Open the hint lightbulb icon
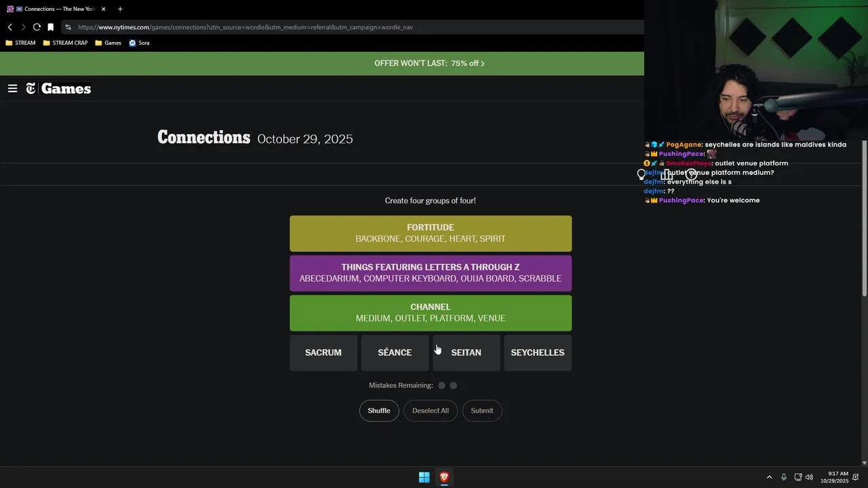Screen dimensions: 868x488 coord(642,174)
